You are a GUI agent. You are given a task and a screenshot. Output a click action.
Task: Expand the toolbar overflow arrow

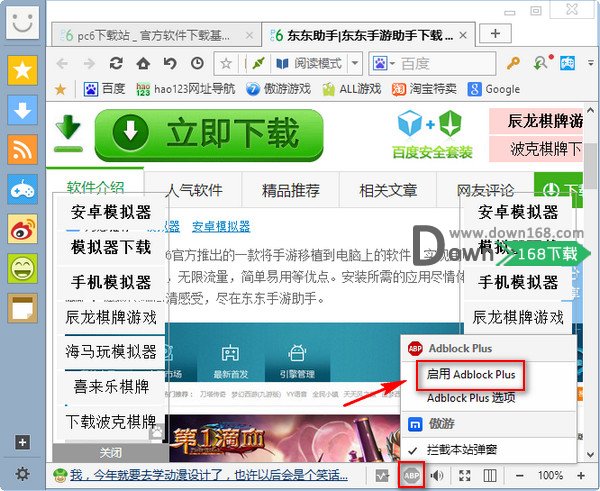(591, 64)
